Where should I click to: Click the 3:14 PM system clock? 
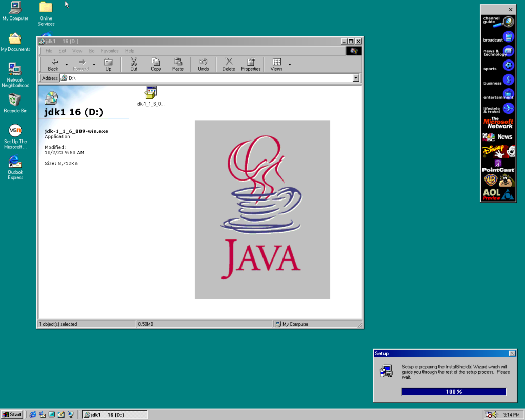point(511,415)
